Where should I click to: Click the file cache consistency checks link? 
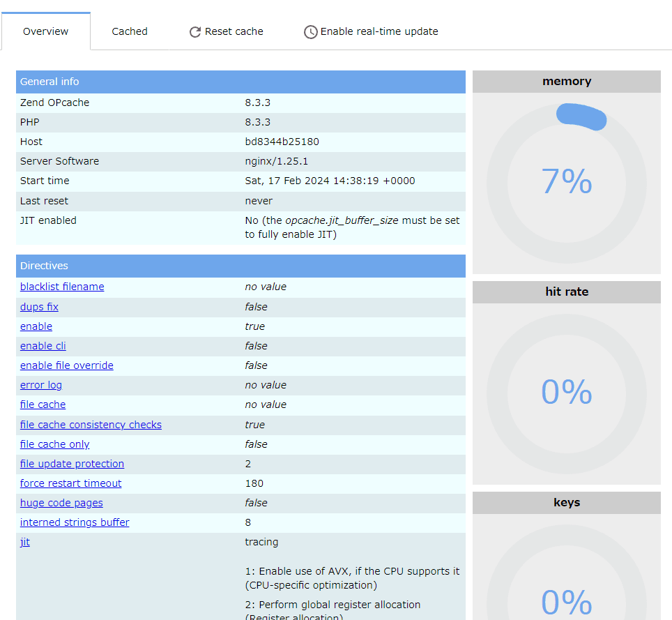click(91, 425)
